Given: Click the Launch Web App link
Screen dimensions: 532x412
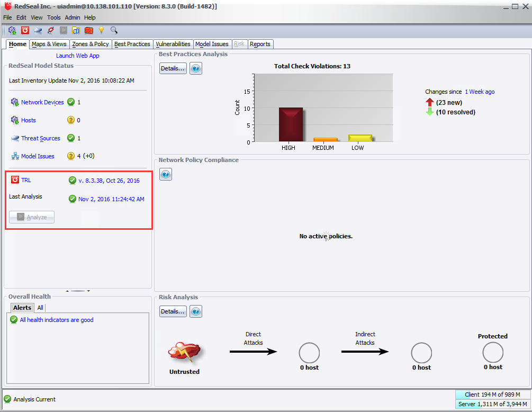Looking at the screenshot, I should click(77, 55).
